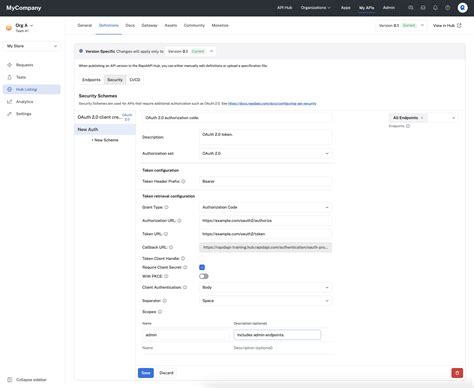This screenshot has height=388, width=474.
Task: Click the Requests sidebar icon
Action: [9, 65]
